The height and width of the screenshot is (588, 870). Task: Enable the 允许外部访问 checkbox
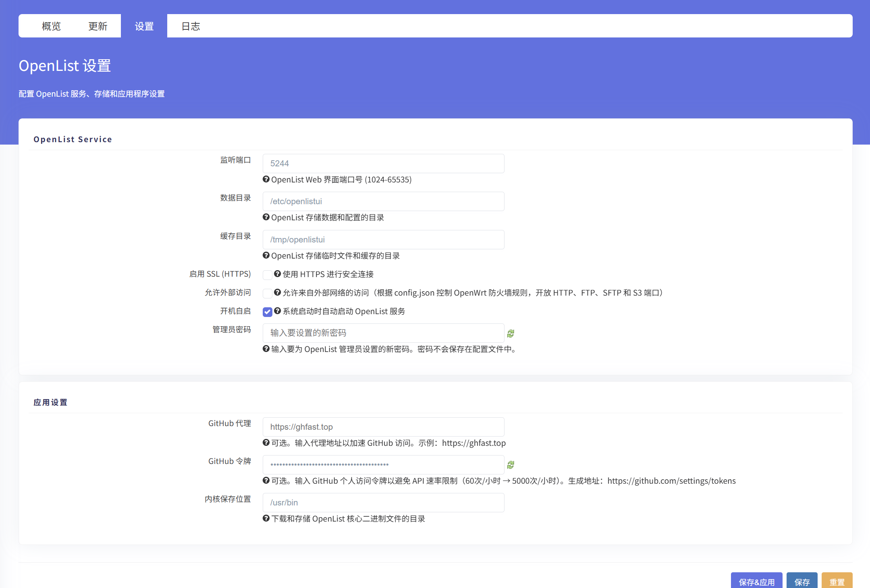click(267, 293)
